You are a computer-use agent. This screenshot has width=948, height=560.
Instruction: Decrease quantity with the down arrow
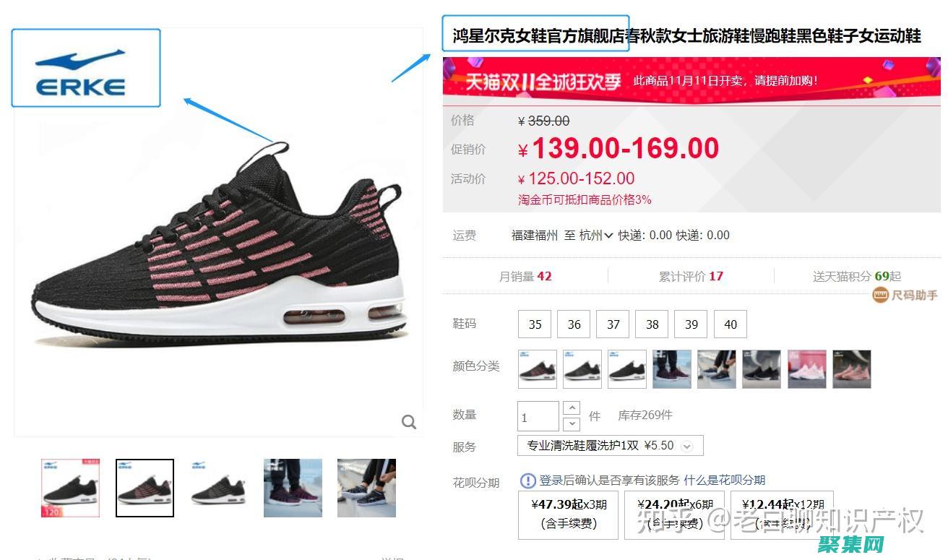point(571,424)
